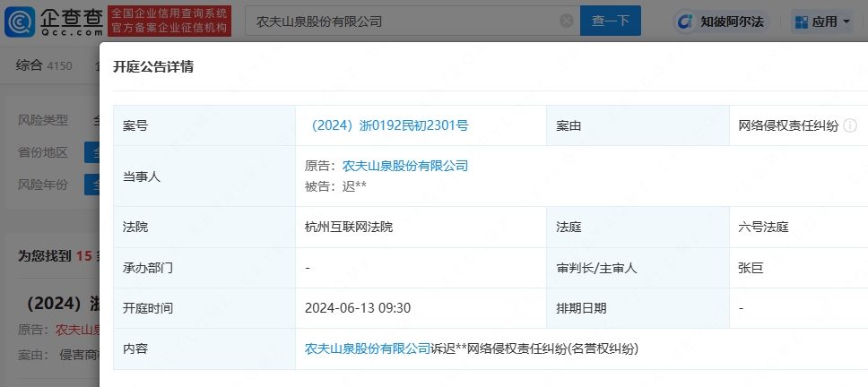Open case number (2024)浙0192民初2301号 link
This screenshot has width=868, height=387.
coord(386,125)
